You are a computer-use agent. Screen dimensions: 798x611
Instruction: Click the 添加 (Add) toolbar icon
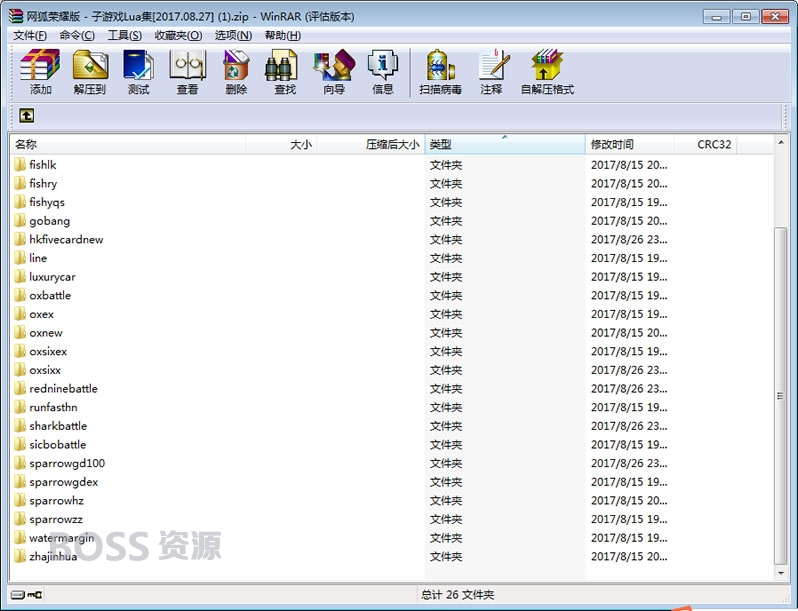(40, 65)
